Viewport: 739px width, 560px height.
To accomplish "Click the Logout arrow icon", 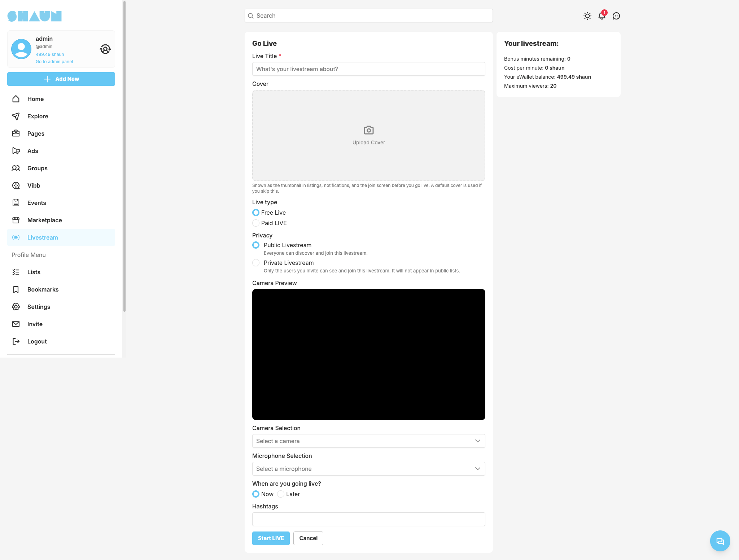I will [x=16, y=341].
